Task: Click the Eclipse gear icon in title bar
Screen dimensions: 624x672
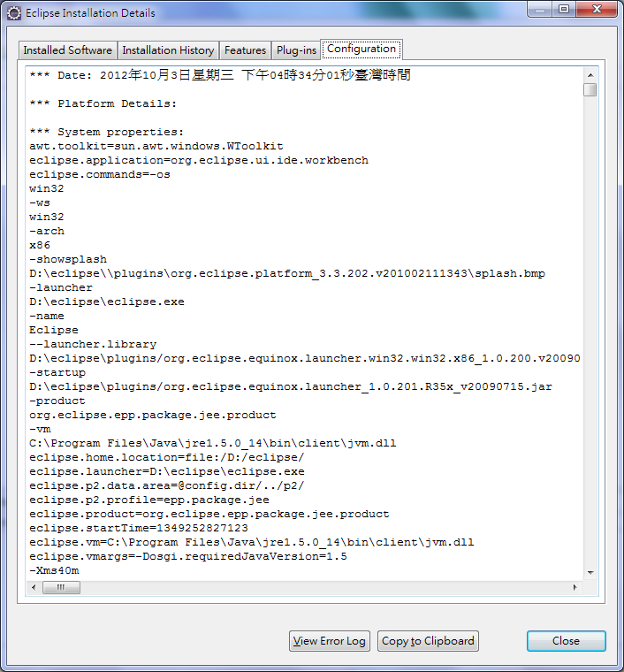Action: click(14, 13)
